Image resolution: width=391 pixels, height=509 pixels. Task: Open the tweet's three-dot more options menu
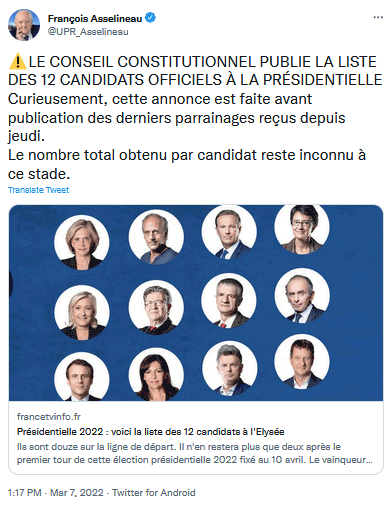coord(378,17)
